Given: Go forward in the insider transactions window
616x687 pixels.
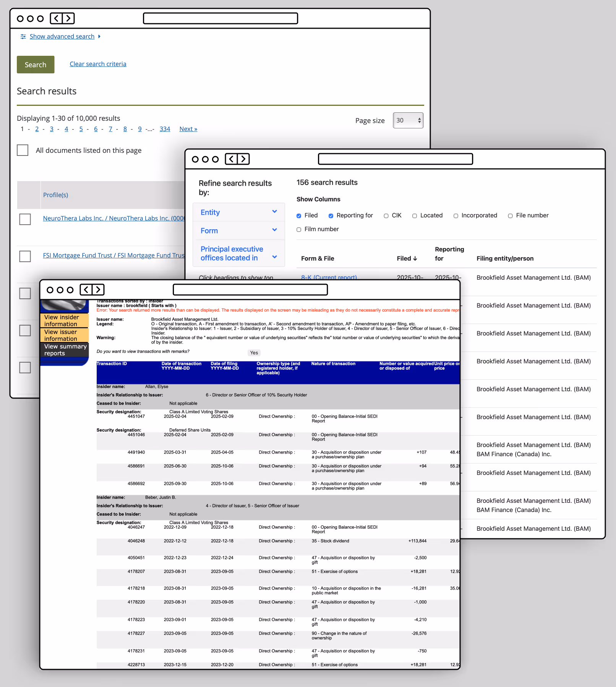Looking at the screenshot, I should point(98,290).
